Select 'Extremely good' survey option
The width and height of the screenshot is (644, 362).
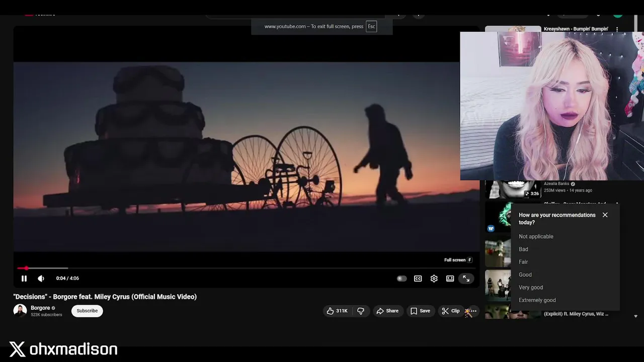[x=537, y=300]
